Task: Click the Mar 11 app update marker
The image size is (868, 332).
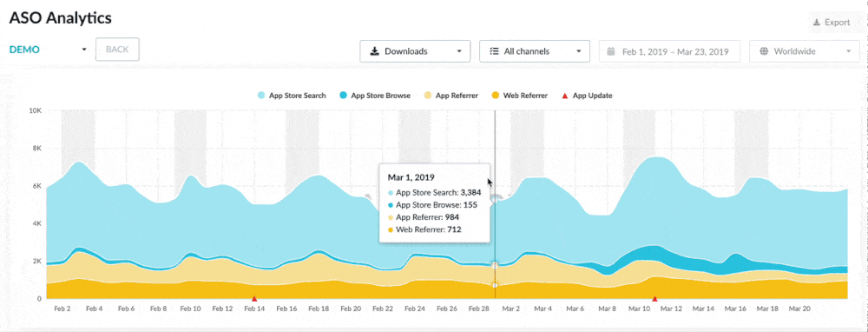Action: 654,299
